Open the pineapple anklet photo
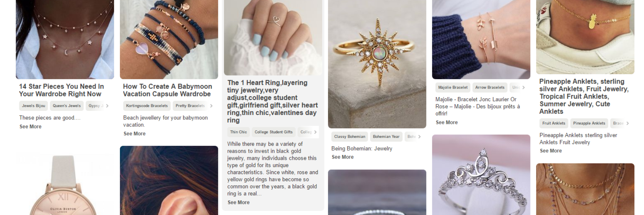The image size is (644, 215). (x=585, y=37)
